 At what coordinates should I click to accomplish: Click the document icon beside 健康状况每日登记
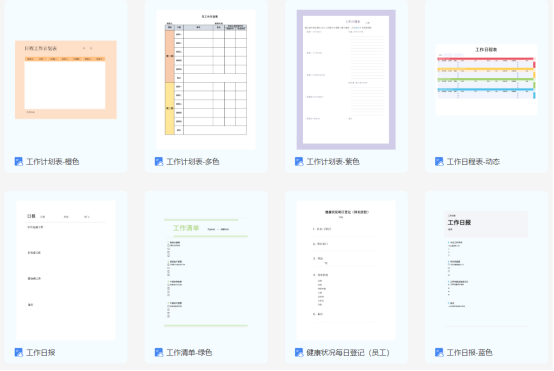pyautogui.click(x=299, y=352)
